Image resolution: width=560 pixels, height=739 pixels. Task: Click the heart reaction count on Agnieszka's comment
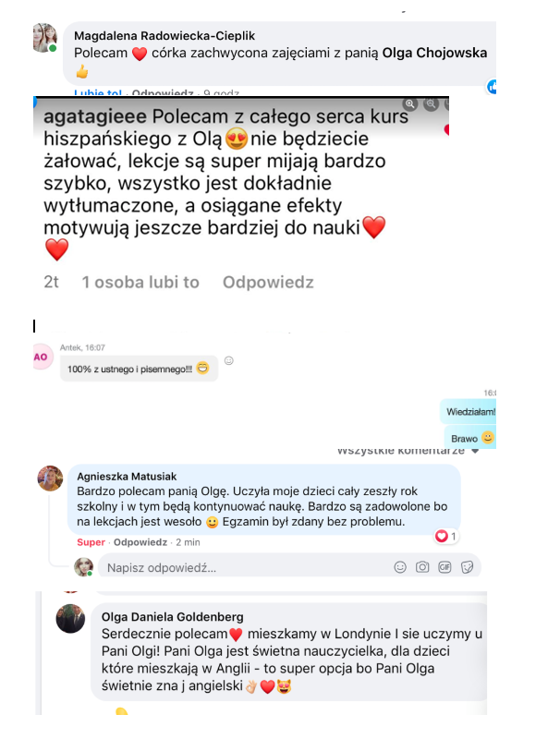(446, 537)
